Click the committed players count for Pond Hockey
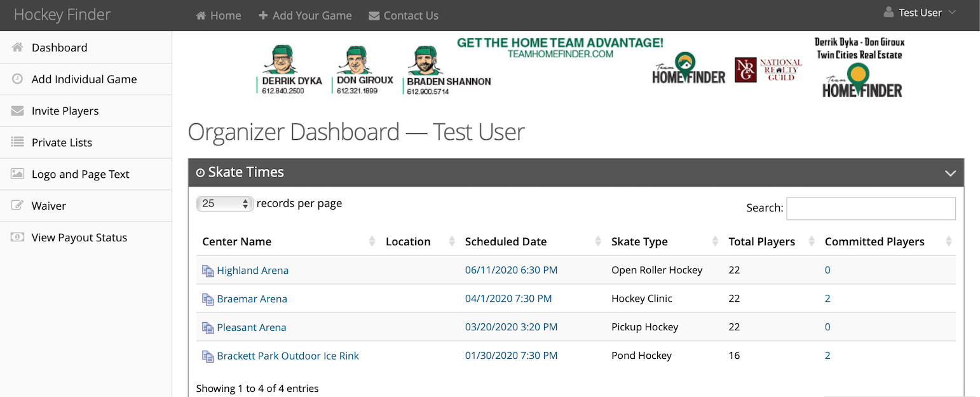 (827, 356)
